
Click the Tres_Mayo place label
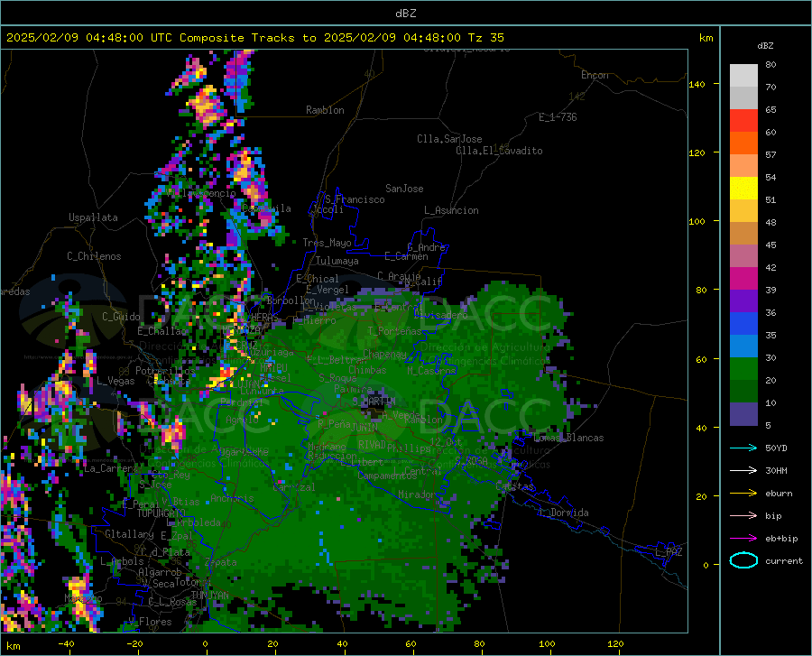pos(327,243)
